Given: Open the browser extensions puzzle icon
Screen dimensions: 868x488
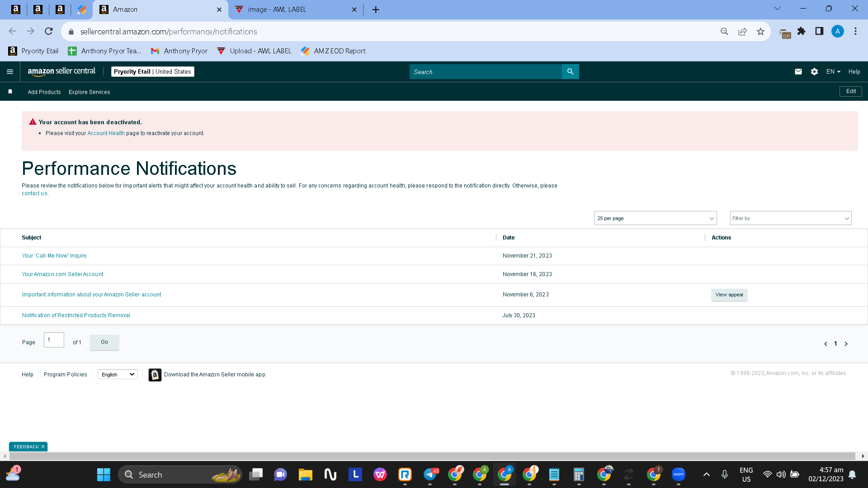Looking at the screenshot, I should point(802,31).
